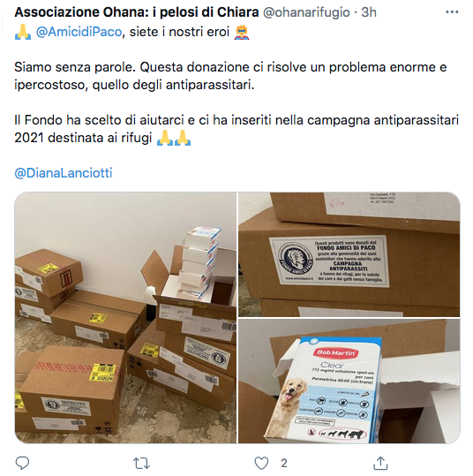This screenshot has height=476, width=473.
Task: Click the retweet arrows icon
Action: point(141,464)
